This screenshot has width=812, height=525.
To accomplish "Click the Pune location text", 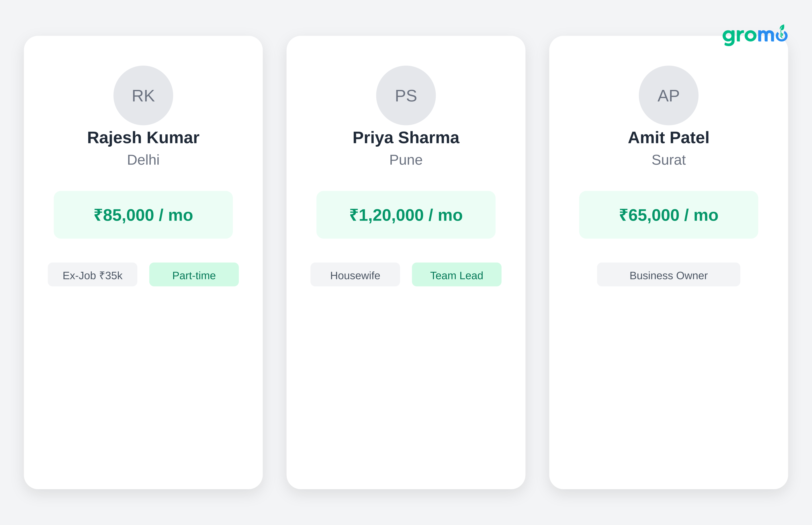I will tap(406, 160).
